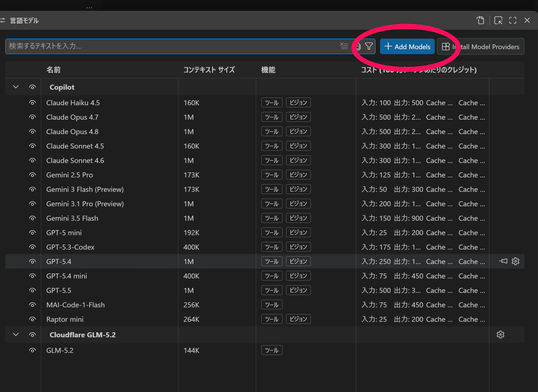Hide the Claude Opus 4.7 model
Viewport: 538px width, 392px height.
click(32, 117)
